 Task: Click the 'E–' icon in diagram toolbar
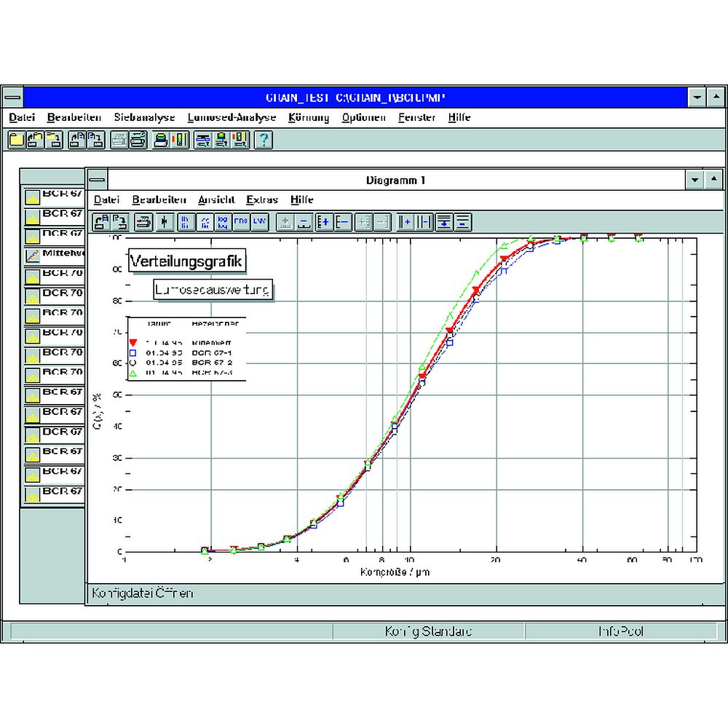click(343, 223)
